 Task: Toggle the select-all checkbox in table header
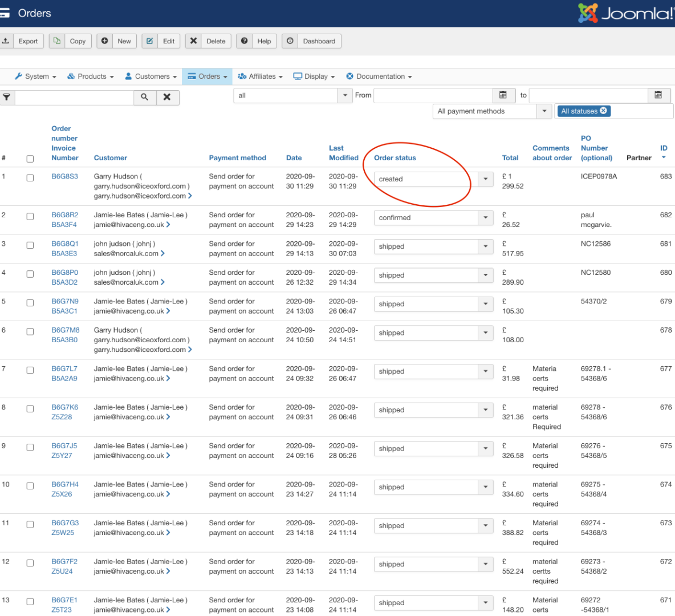pyautogui.click(x=30, y=159)
